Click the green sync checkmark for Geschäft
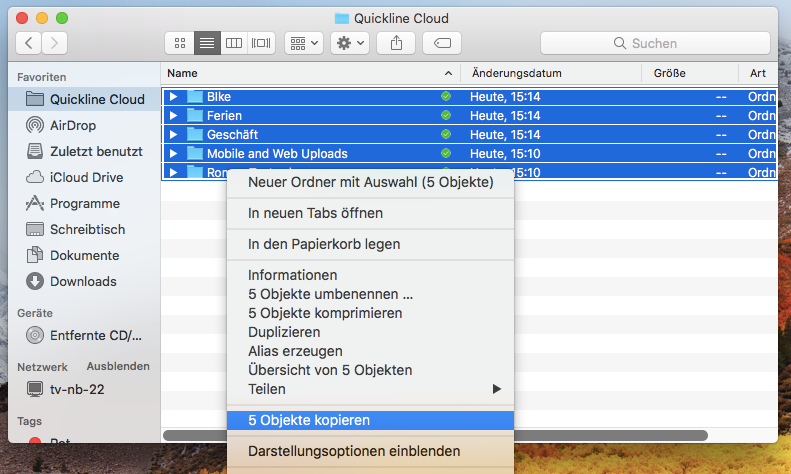 point(446,134)
